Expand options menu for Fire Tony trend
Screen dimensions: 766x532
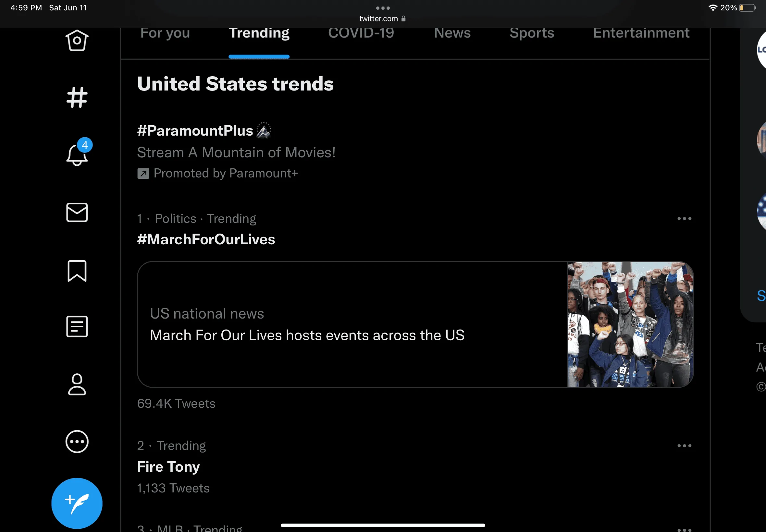pos(684,446)
